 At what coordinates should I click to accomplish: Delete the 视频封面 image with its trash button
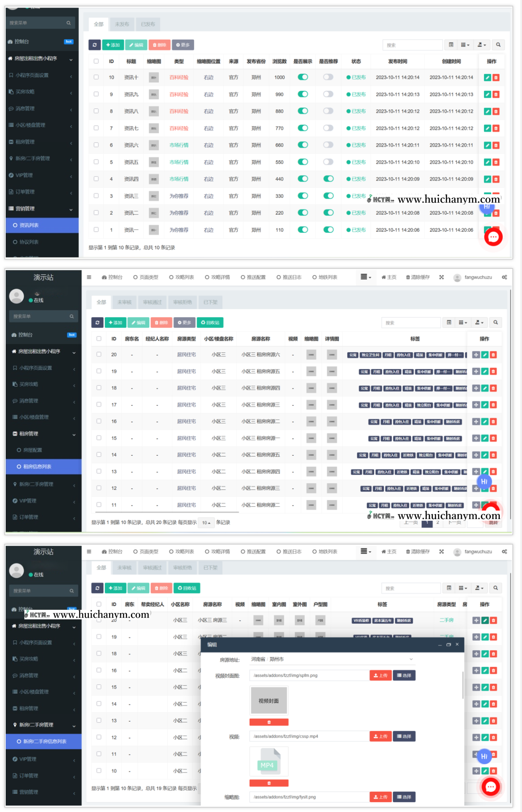(269, 722)
